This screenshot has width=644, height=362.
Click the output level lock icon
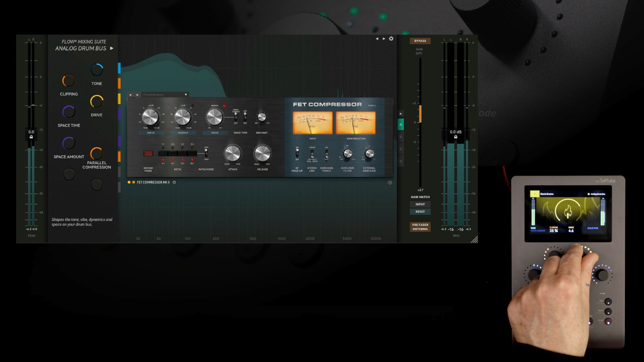coord(455,137)
